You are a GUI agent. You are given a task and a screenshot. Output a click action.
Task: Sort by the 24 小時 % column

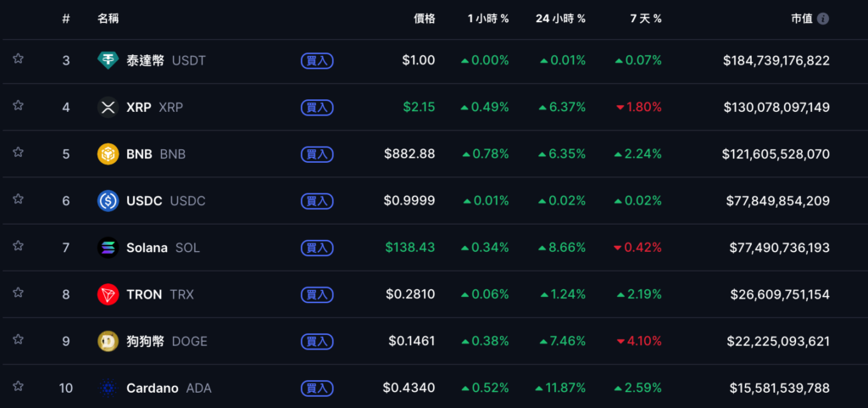point(560,19)
